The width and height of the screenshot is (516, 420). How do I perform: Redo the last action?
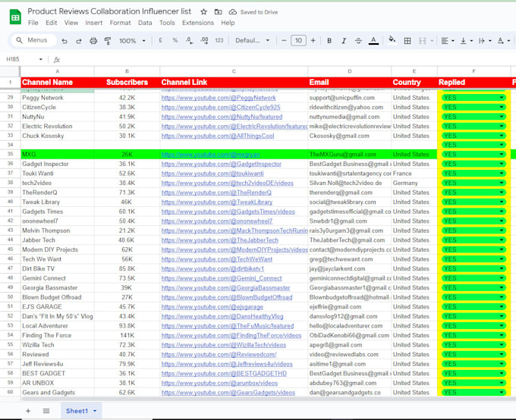(x=79, y=41)
